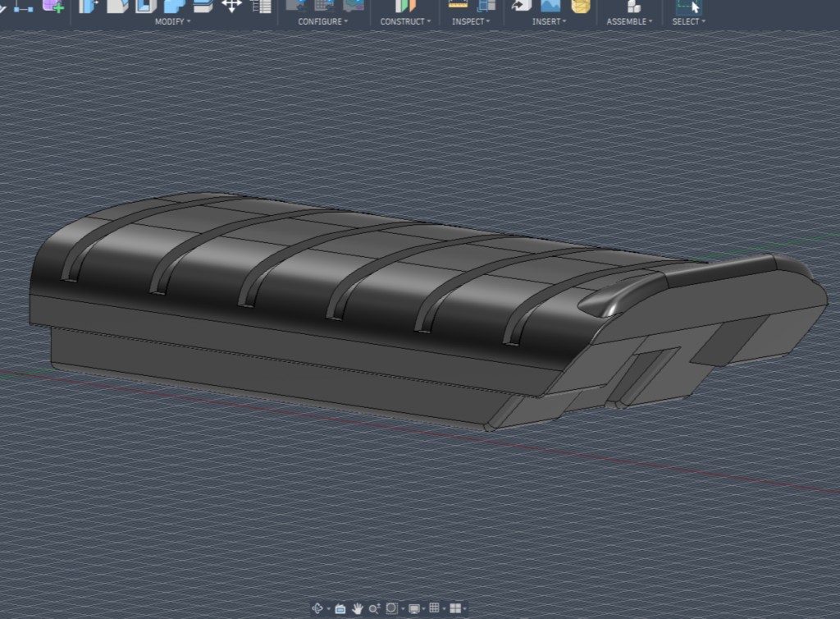Open the CONFIGURE dropdown menu
This screenshot has height=619, width=840.
(x=323, y=21)
